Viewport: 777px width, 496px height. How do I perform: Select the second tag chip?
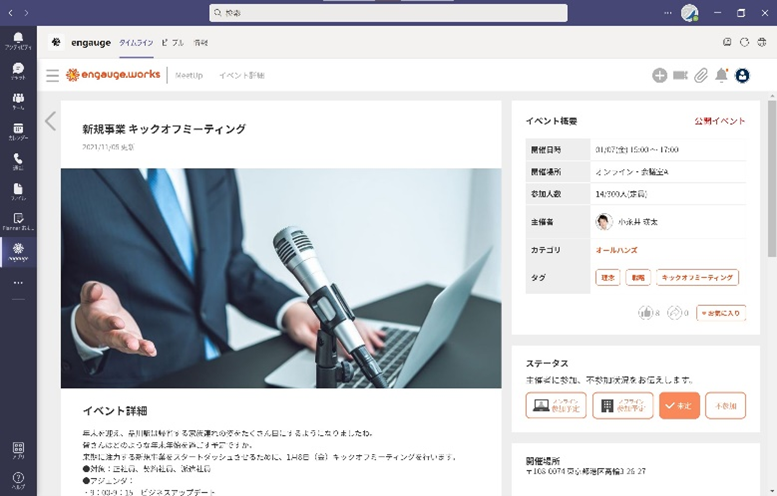pyautogui.click(x=638, y=277)
